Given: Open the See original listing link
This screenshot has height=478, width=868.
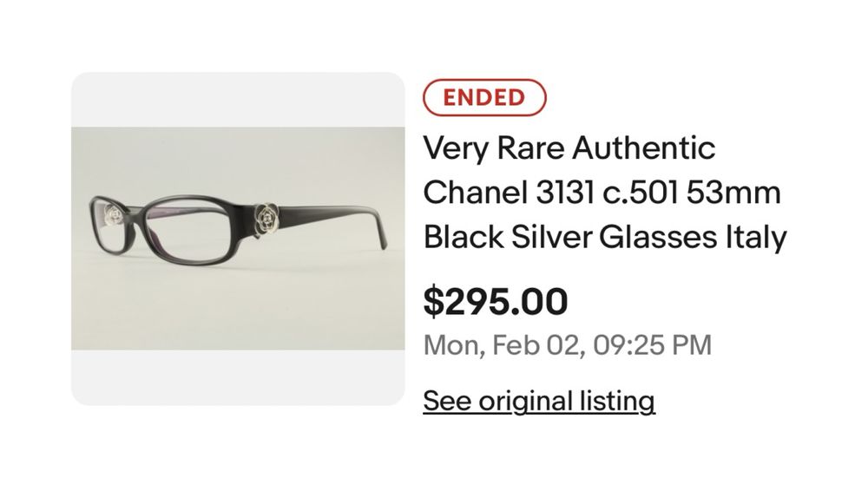Looking at the screenshot, I should 539,401.
